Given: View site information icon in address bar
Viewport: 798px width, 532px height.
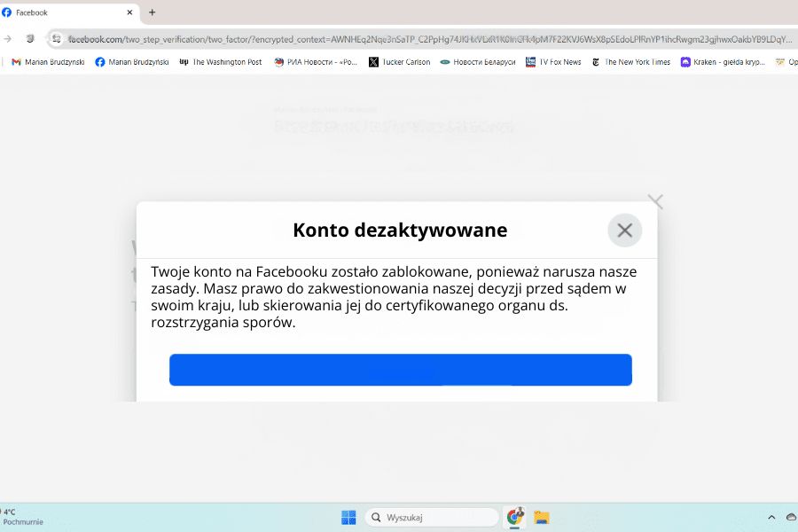Looking at the screenshot, I should (57, 39).
